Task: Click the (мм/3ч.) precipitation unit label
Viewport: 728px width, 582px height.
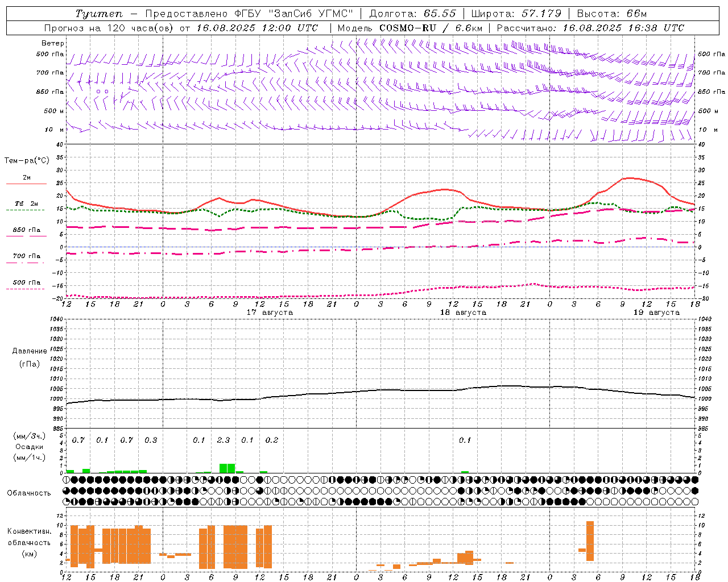Action: coord(30,436)
